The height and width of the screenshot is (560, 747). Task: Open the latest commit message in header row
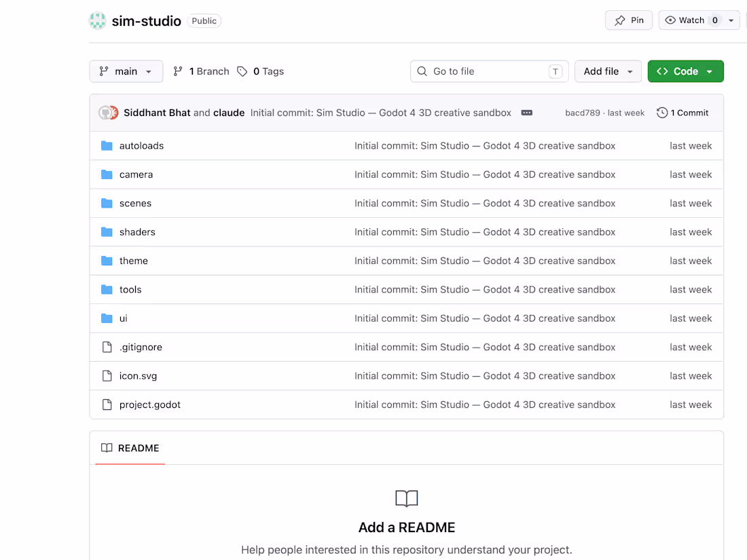381,113
